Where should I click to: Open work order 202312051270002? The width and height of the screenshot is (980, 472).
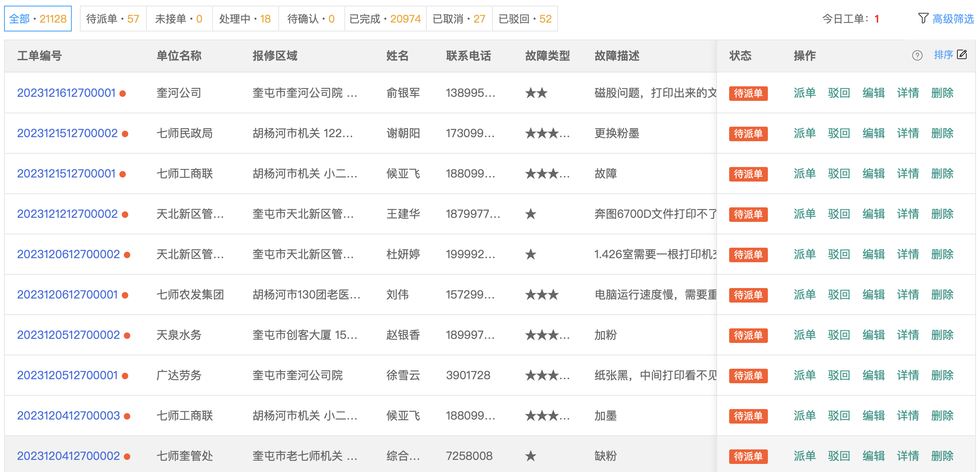pos(69,335)
